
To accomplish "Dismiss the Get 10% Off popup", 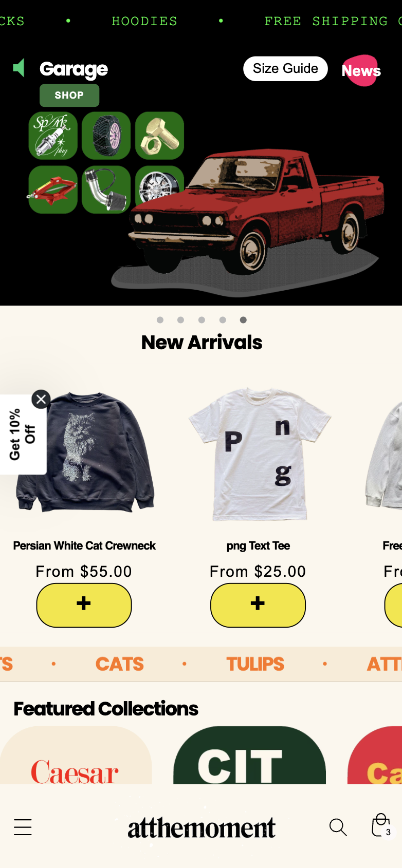I will 41,399.
